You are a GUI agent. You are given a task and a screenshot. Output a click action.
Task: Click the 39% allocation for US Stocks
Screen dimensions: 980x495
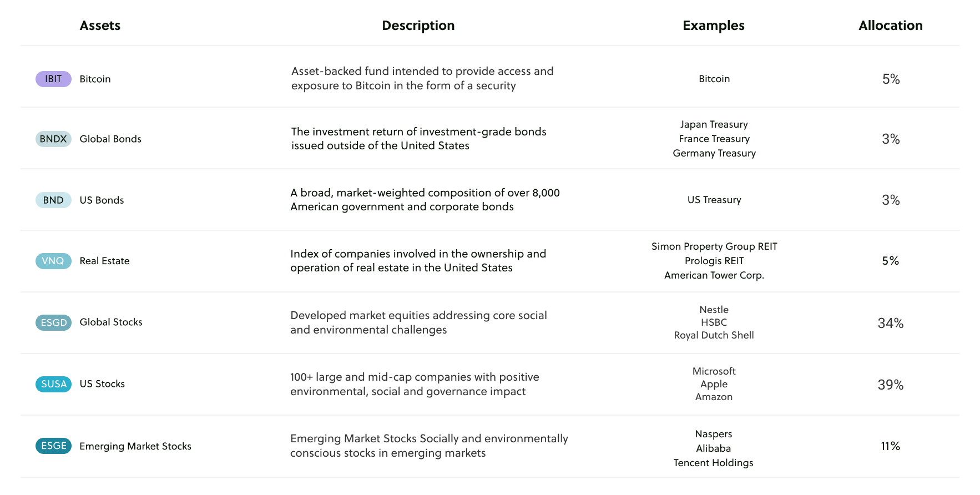[890, 385]
